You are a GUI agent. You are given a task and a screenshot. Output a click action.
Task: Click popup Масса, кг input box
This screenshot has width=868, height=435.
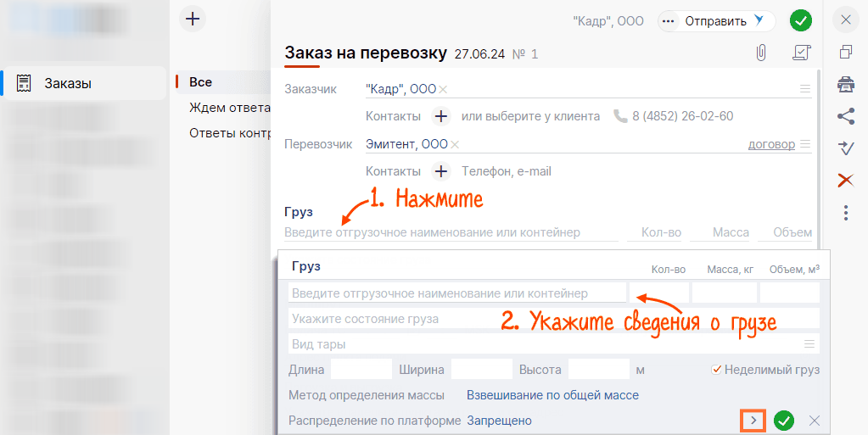coord(724,293)
